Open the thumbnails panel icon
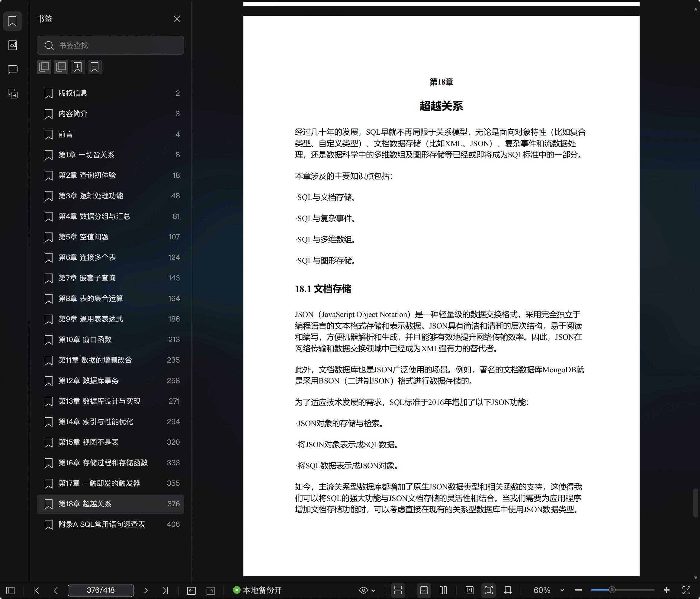This screenshot has width=700, height=599. [x=12, y=45]
